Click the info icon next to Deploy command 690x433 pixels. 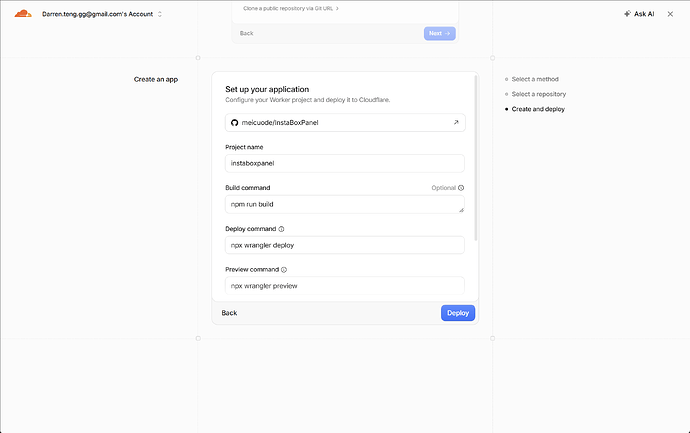click(x=281, y=229)
